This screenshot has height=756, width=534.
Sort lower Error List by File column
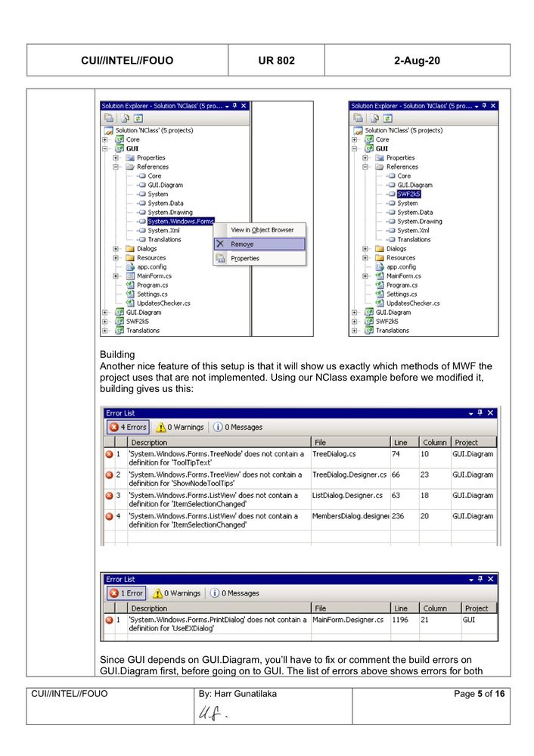coord(351,608)
